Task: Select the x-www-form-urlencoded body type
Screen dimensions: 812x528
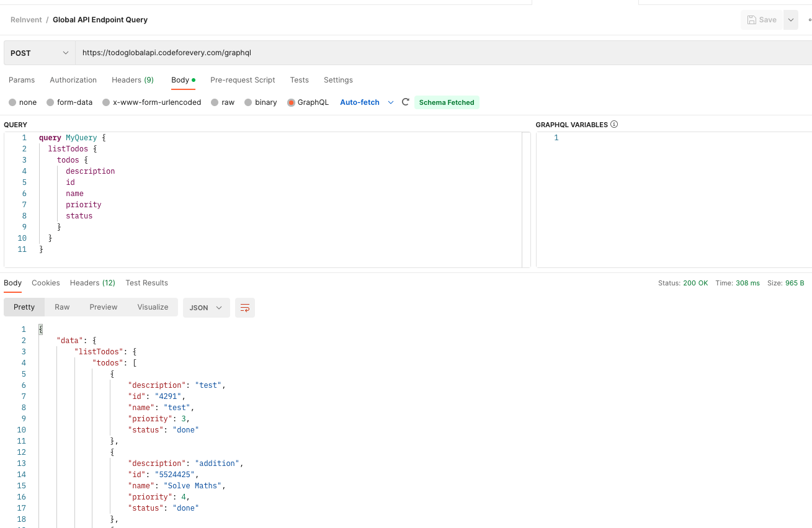Action: coord(152,102)
